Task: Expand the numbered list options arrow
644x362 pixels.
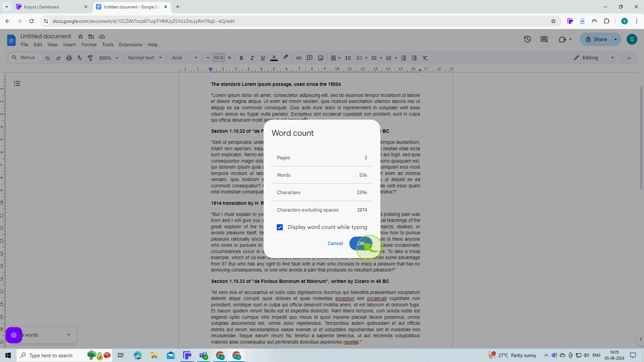Action: pyautogui.click(x=396, y=58)
